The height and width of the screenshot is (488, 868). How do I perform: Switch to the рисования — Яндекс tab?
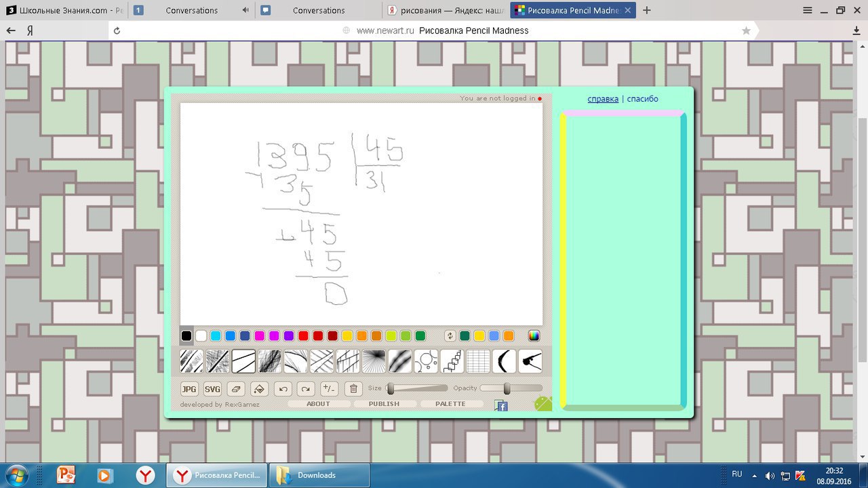(x=447, y=10)
